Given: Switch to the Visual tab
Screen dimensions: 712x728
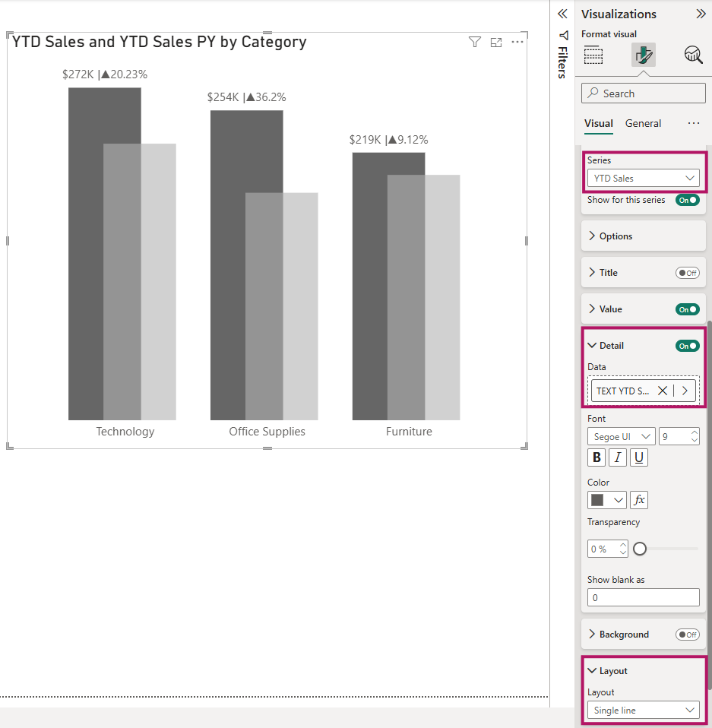Looking at the screenshot, I should (598, 124).
